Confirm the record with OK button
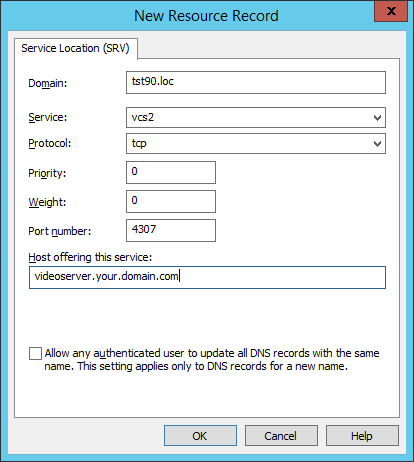The height and width of the screenshot is (462, 414). 200,436
